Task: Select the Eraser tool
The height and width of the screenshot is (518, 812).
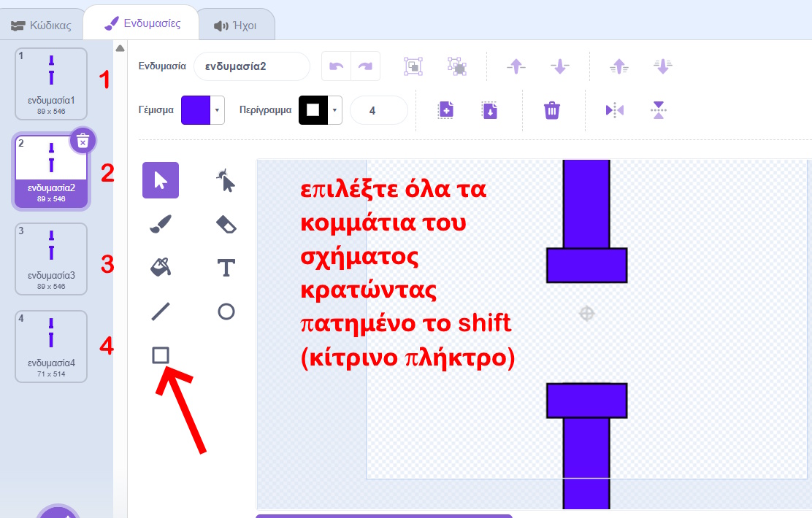Action: point(226,224)
